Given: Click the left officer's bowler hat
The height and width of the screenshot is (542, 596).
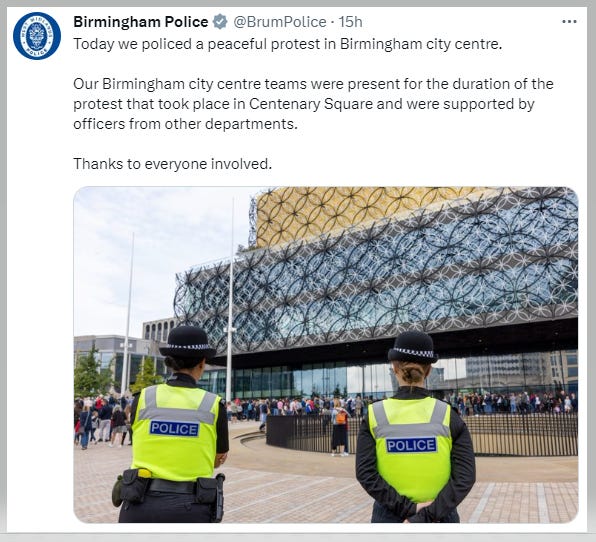Looking at the screenshot, I should 188,341.
